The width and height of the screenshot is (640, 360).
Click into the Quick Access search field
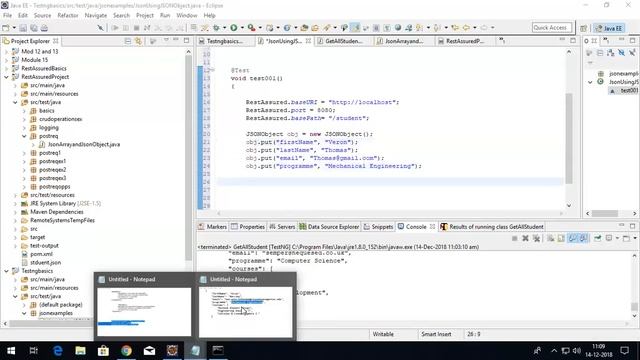[551, 28]
